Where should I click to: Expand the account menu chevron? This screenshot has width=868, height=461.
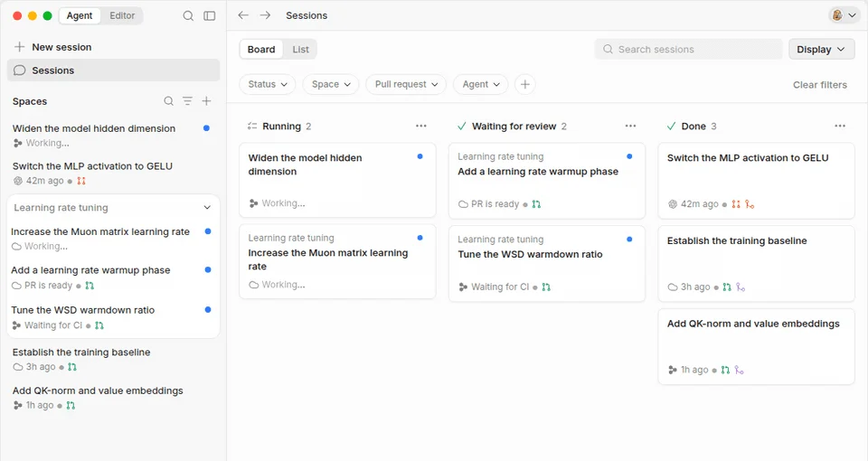(852, 15)
